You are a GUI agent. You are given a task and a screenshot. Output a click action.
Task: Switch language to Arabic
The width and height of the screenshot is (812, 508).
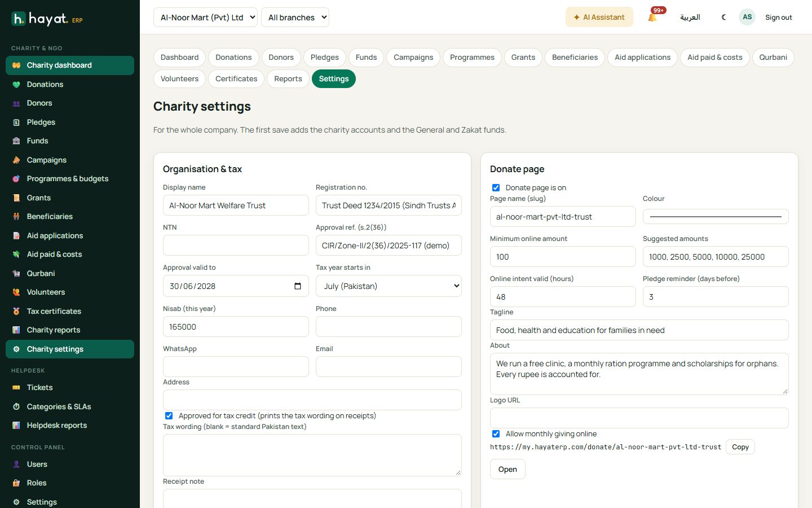click(x=690, y=17)
